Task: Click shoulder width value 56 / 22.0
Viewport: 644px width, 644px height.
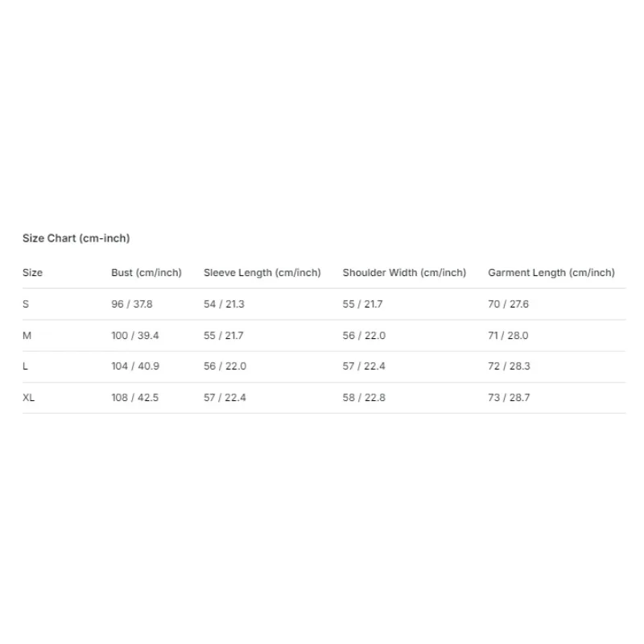Action: coord(364,336)
